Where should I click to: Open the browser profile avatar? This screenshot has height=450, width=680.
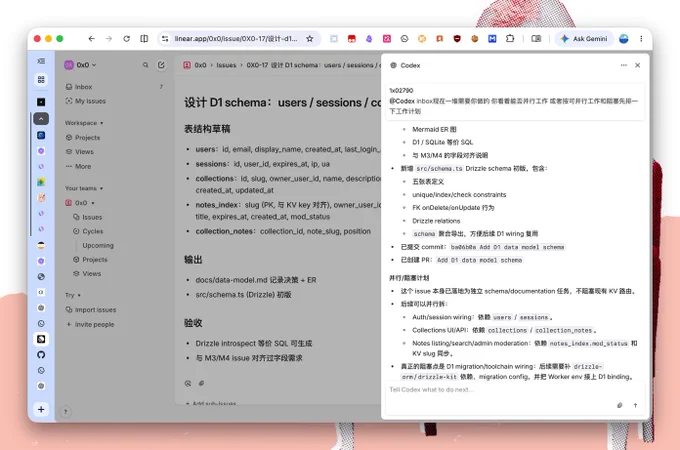[624, 39]
